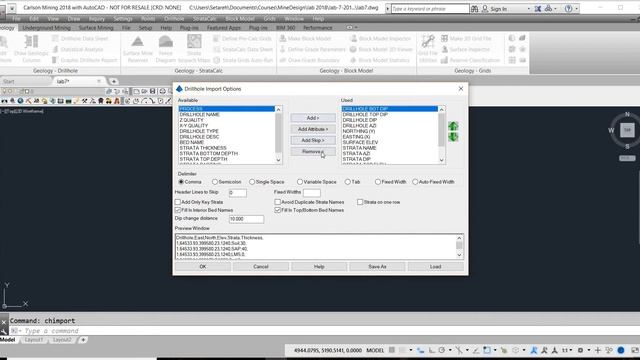Click the add new drawing tab plus
Viewport: 640px width, 360px height.
tap(114, 81)
